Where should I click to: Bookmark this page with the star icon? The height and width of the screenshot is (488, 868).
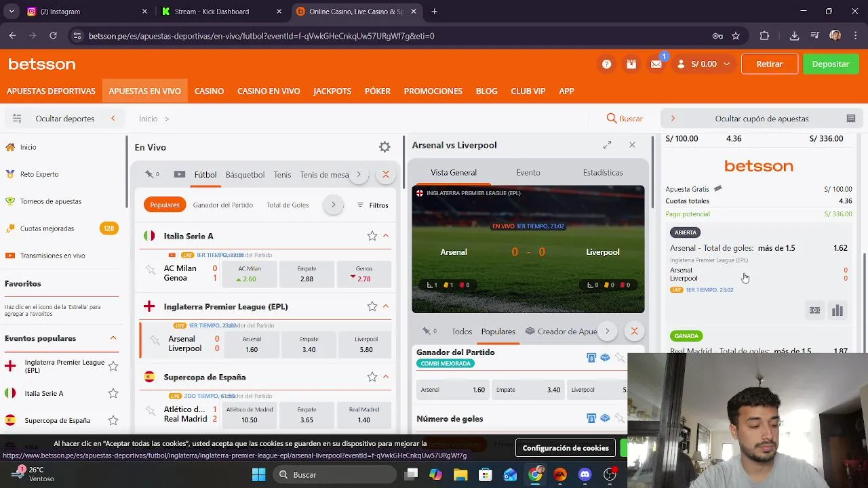coord(736,36)
